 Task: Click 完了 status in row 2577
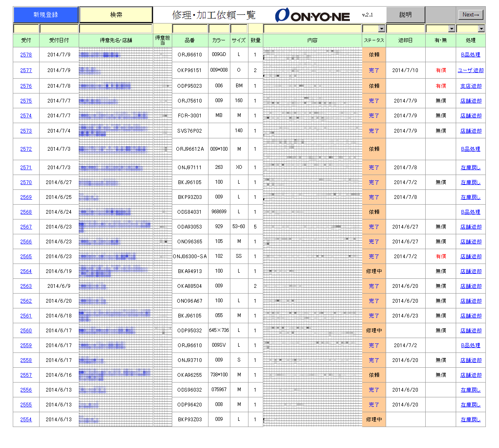coord(374,70)
